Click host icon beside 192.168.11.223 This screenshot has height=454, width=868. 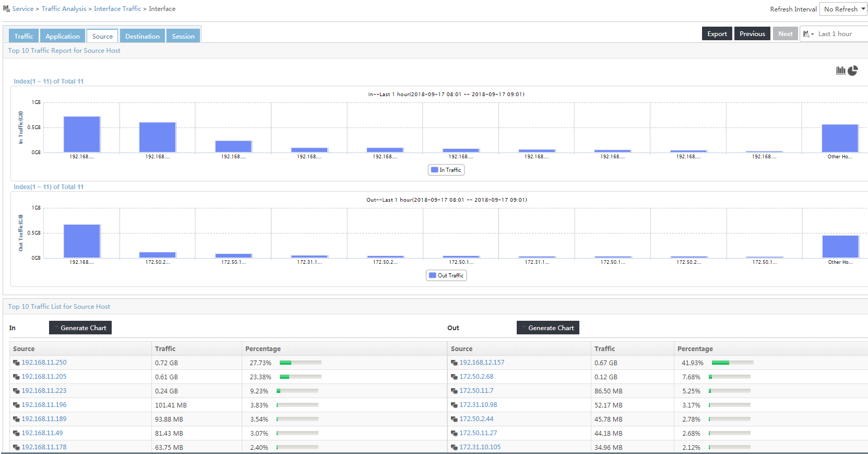click(17, 391)
